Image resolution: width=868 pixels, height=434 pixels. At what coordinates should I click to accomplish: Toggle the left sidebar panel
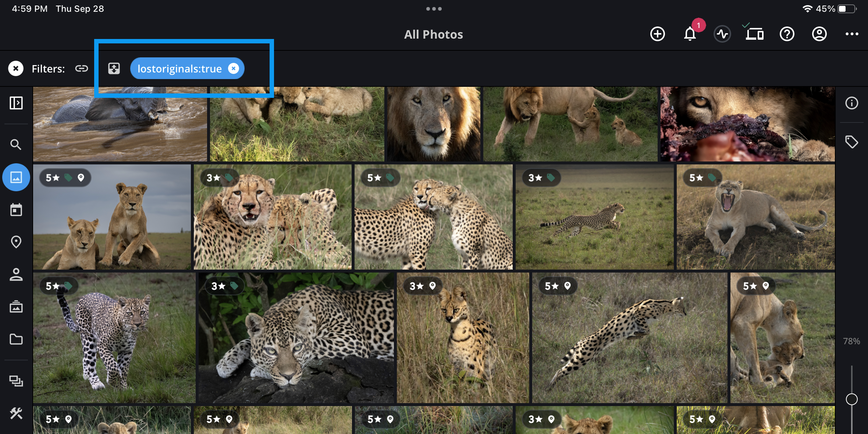point(16,103)
